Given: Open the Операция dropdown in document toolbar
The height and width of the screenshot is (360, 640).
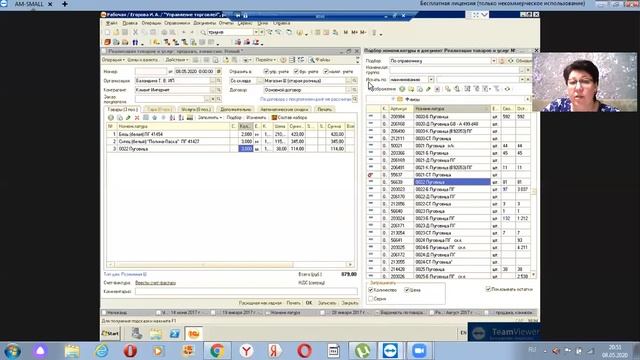Looking at the screenshot, I should [113, 60].
